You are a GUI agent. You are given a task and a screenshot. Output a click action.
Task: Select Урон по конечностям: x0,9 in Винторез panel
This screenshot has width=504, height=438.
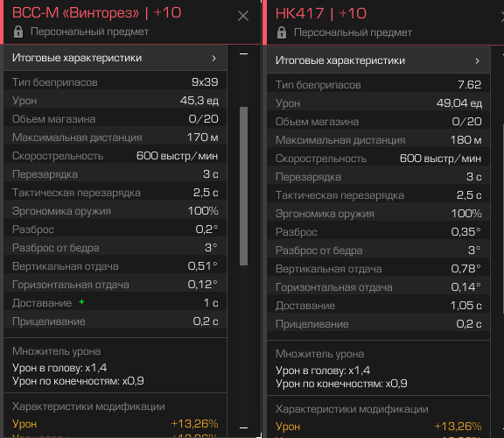point(78,381)
